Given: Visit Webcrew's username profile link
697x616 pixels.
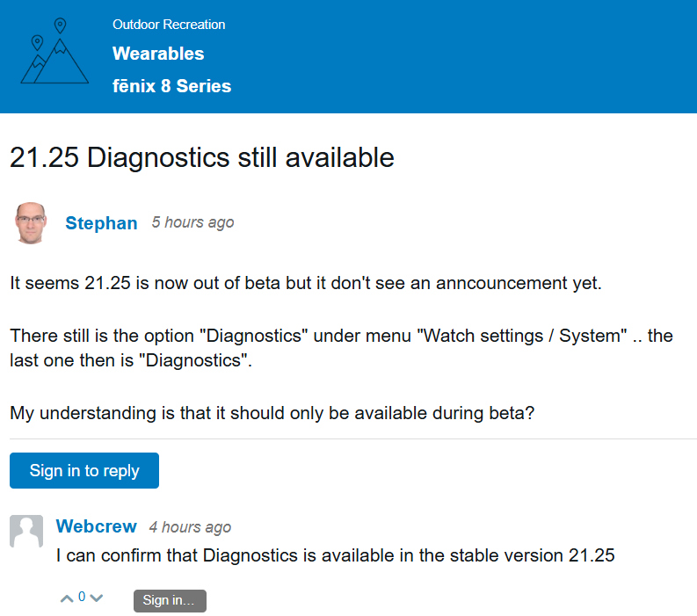Looking at the screenshot, I should click(x=96, y=526).
